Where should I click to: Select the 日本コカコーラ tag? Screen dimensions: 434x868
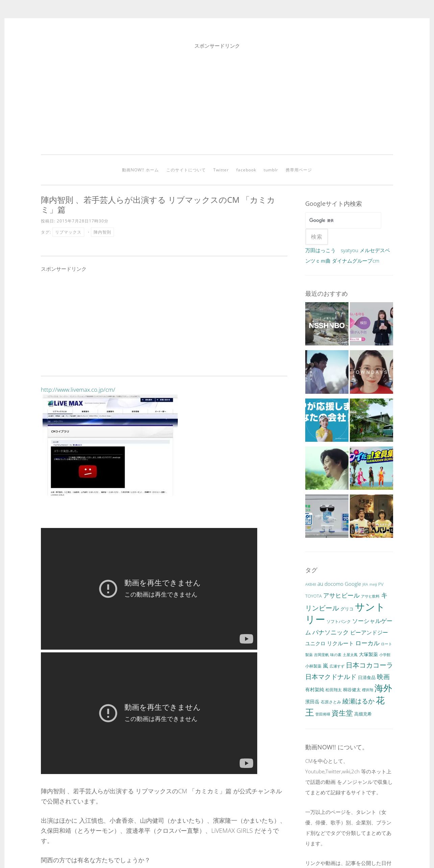click(x=369, y=666)
